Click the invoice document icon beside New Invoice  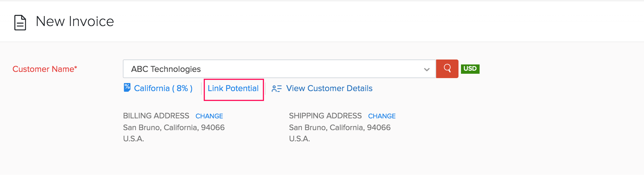pos(20,23)
